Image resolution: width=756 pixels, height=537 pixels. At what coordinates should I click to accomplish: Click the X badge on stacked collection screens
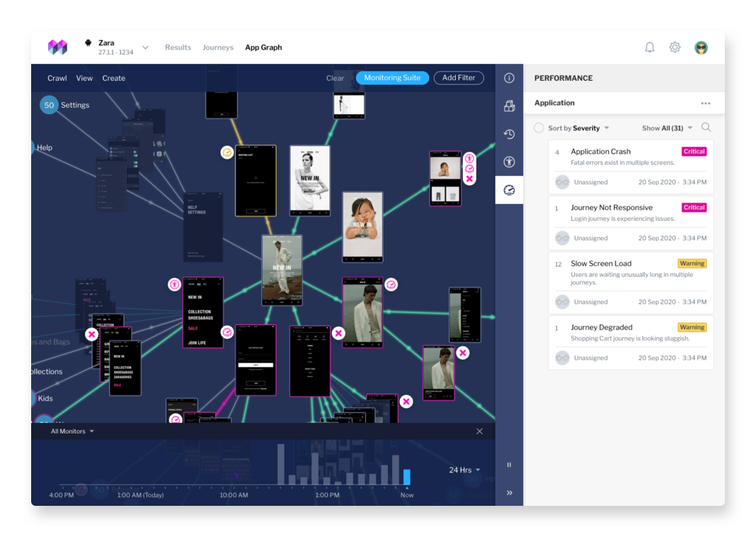[91, 334]
